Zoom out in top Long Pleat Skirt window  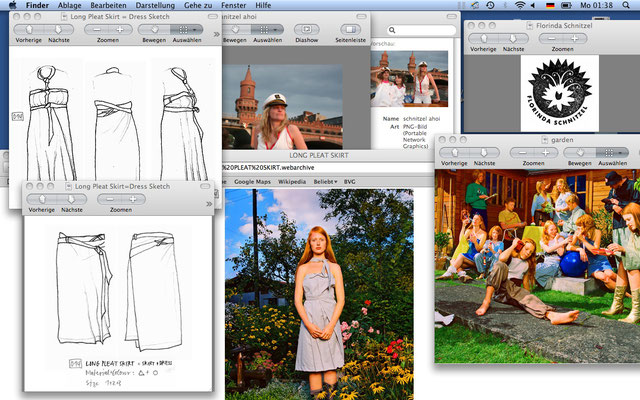click(x=97, y=30)
